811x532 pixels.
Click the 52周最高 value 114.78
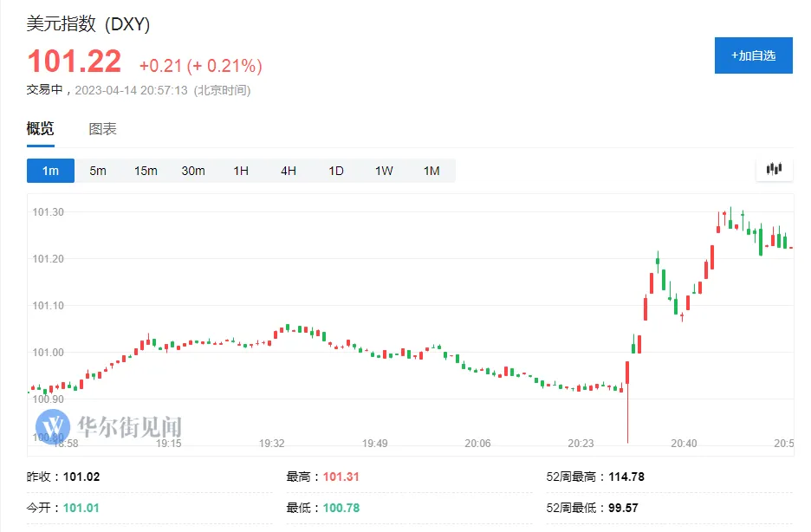[626, 477]
